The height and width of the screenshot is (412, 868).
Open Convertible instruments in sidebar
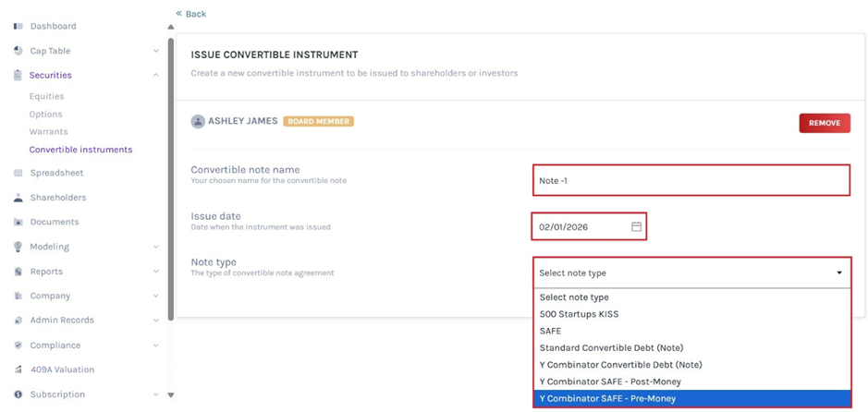click(x=80, y=150)
